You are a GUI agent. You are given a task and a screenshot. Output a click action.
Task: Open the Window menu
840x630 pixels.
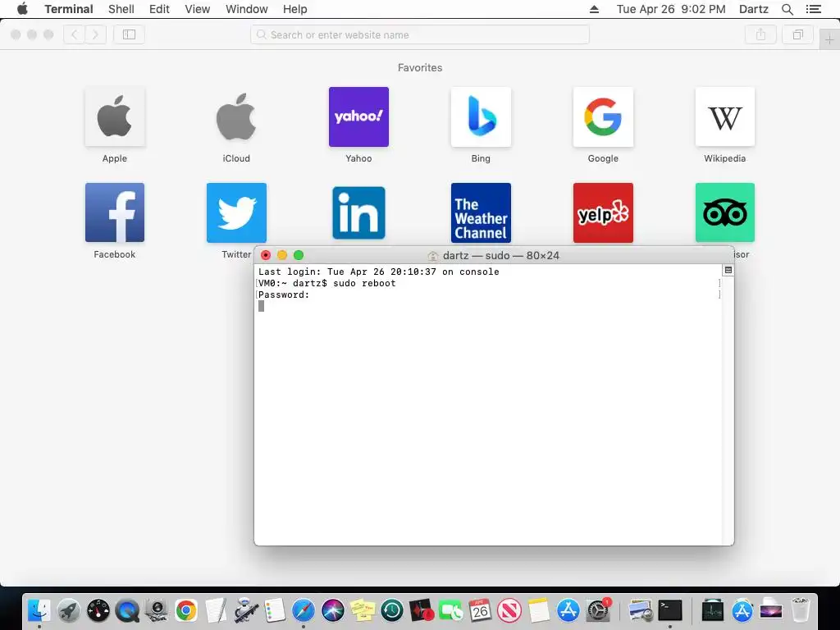[x=246, y=9]
